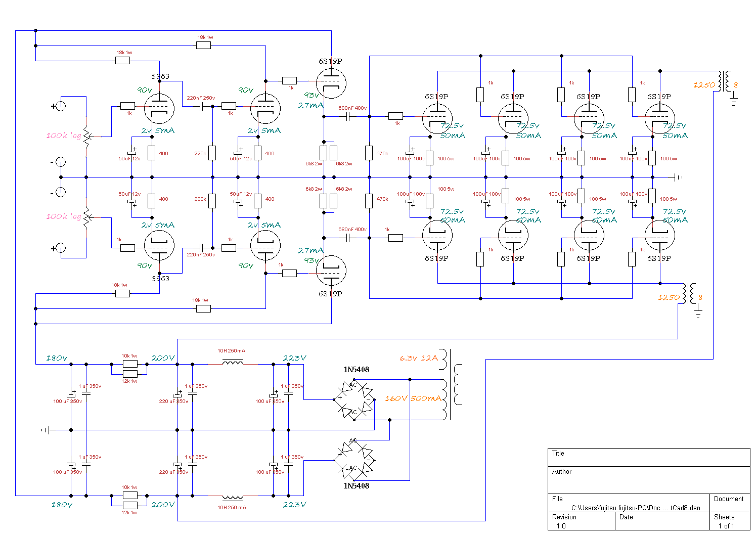This screenshot has height=536, width=756.
Task: Click the lower 27mA current annotation
Action: coord(310,250)
